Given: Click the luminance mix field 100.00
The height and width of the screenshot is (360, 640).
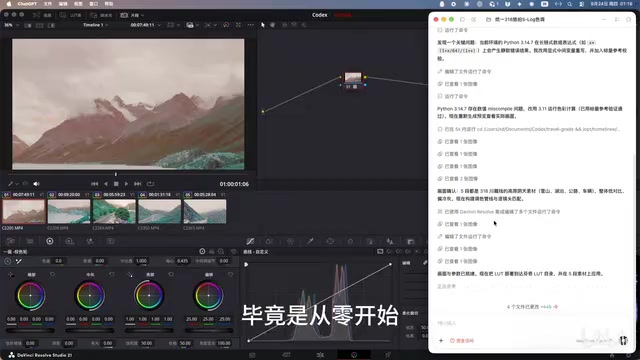Looking at the screenshot, I should (x=224, y=343).
